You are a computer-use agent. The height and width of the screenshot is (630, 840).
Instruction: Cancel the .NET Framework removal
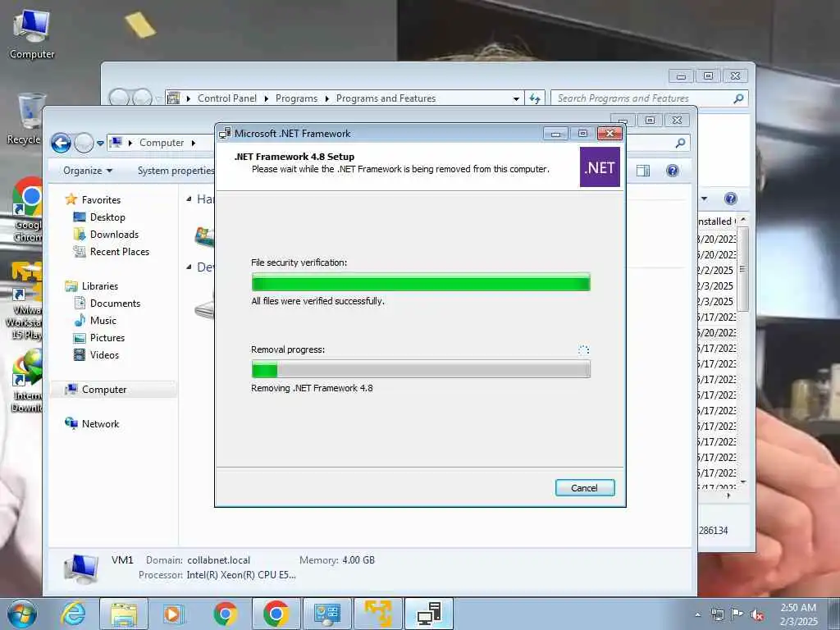pyautogui.click(x=584, y=487)
